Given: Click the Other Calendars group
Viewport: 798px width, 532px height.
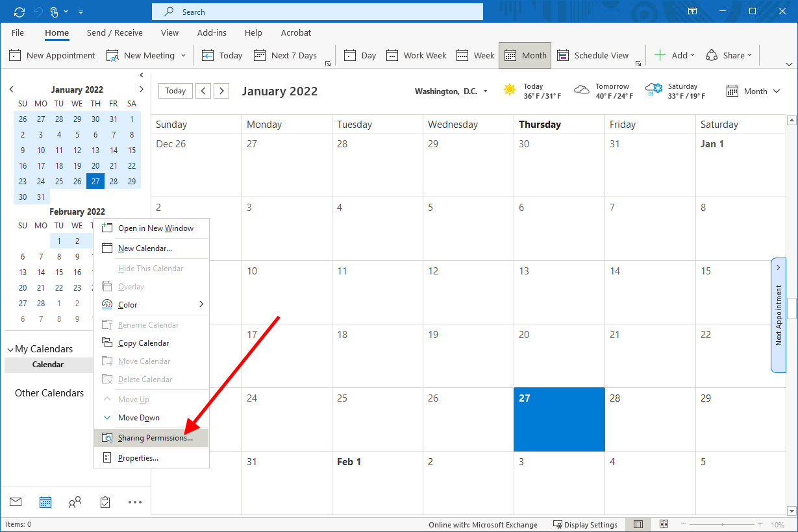Looking at the screenshot, I should click(x=49, y=393).
